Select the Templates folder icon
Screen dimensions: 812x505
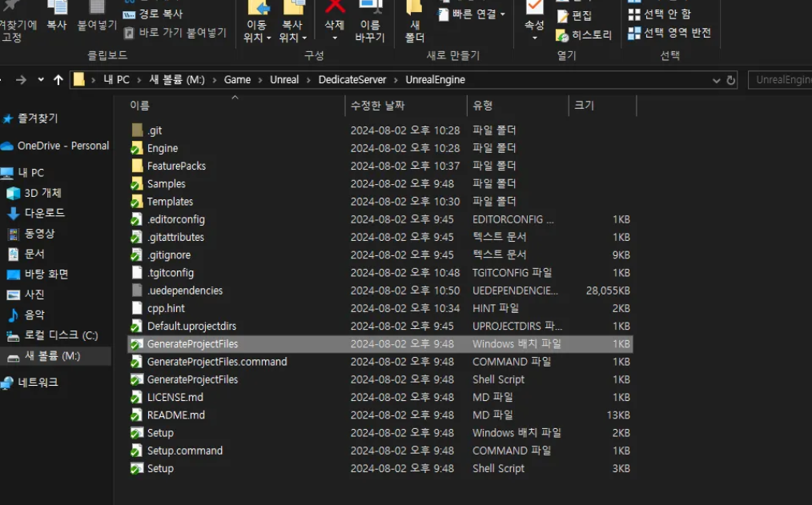tap(137, 201)
